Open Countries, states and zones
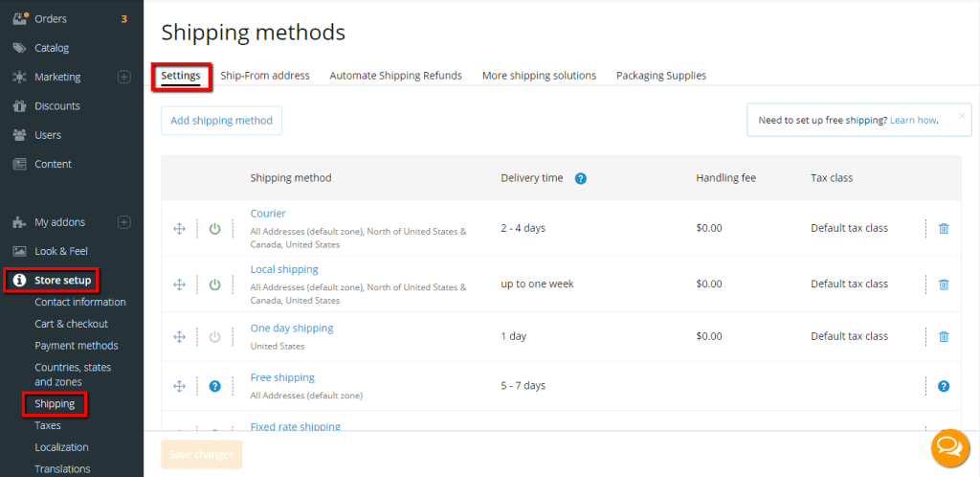980x477 pixels. 73,375
